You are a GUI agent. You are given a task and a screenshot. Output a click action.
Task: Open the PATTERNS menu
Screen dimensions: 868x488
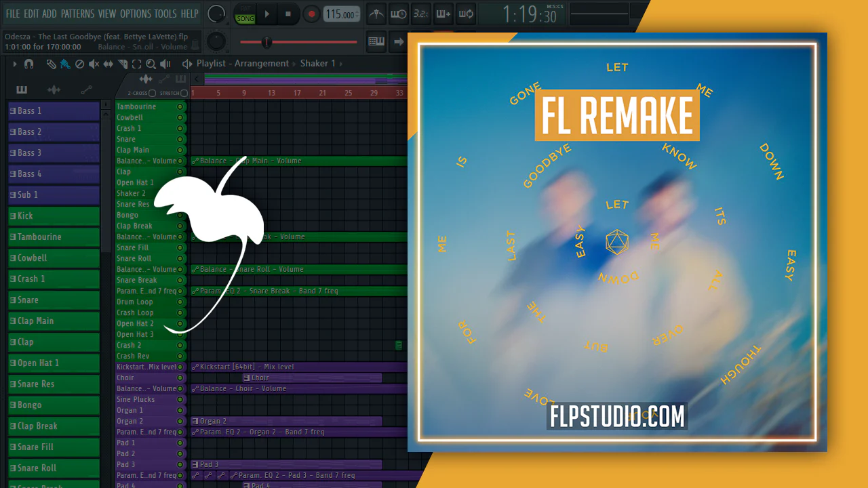click(x=77, y=14)
